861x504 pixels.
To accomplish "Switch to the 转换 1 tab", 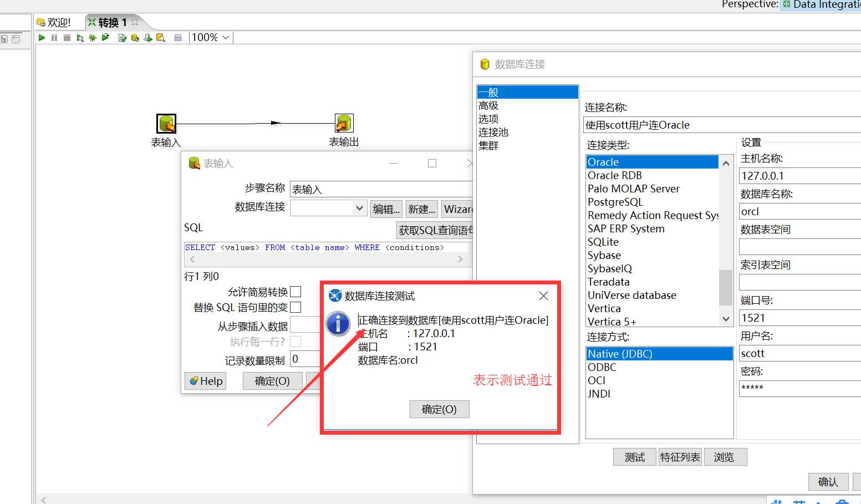I will point(113,22).
